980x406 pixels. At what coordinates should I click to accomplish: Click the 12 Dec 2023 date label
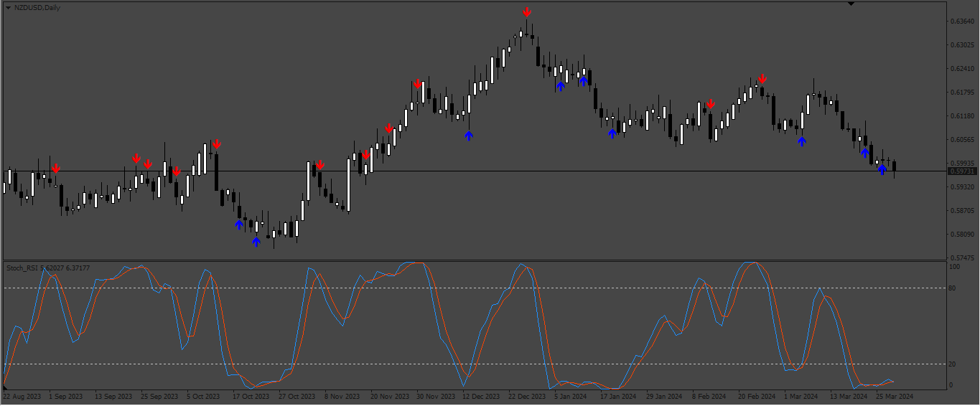tap(480, 396)
